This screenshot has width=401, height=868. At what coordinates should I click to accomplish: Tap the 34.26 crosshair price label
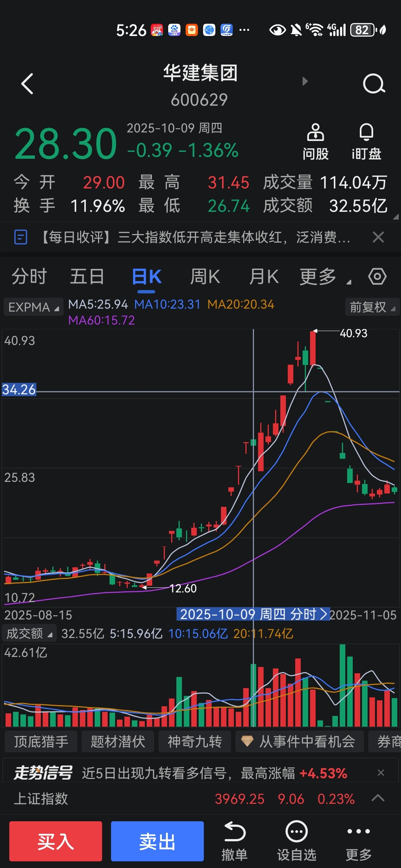pyautogui.click(x=19, y=389)
